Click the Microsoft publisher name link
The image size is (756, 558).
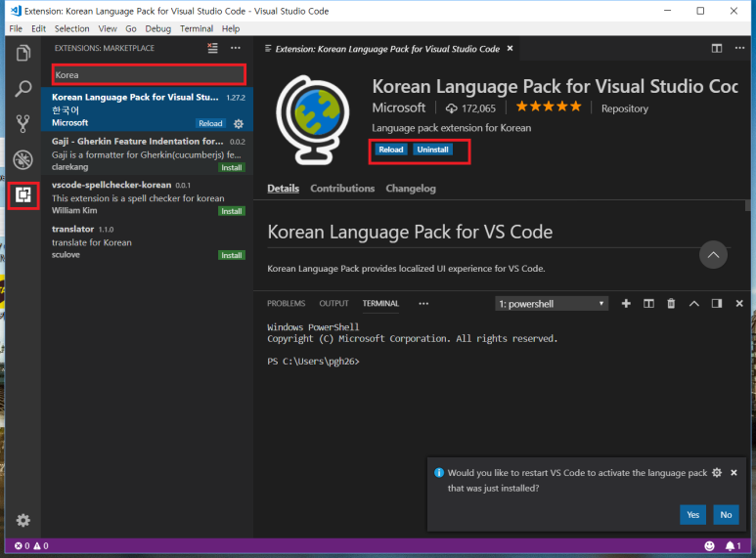click(x=399, y=107)
